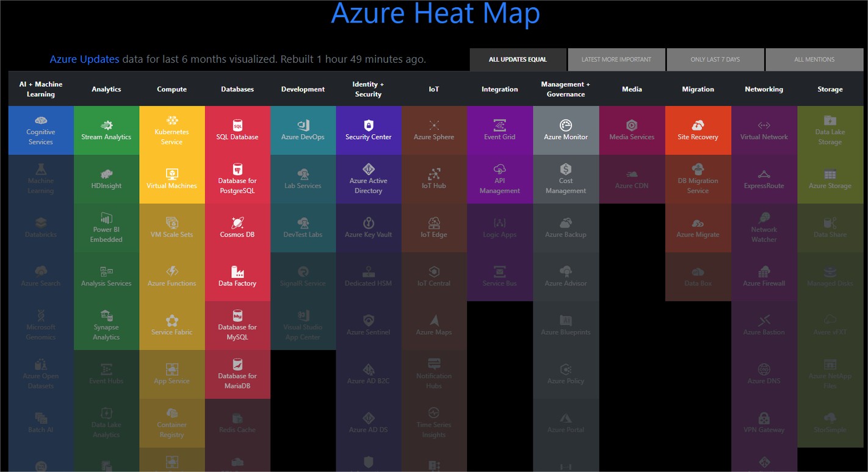Screen dimensions: 868x472
Task: Click the Management + Governance column header
Action: point(566,89)
